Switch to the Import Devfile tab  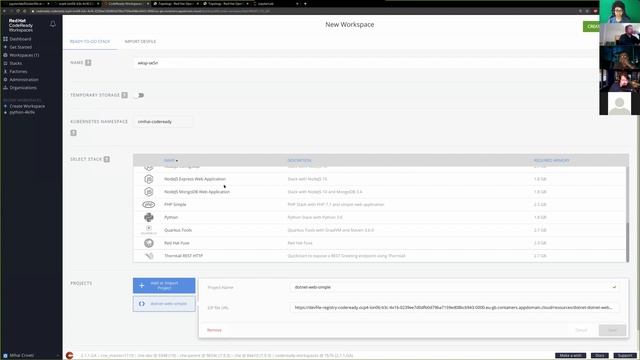click(x=140, y=42)
